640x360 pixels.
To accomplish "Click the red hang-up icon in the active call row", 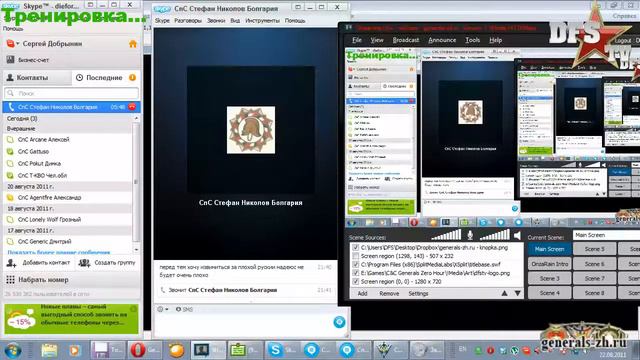I will coord(132,107).
